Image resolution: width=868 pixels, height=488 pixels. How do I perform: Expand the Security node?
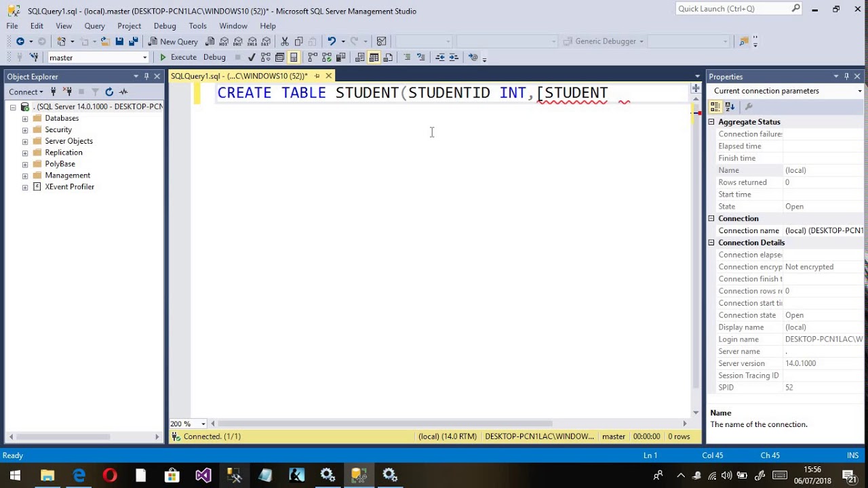(x=25, y=130)
